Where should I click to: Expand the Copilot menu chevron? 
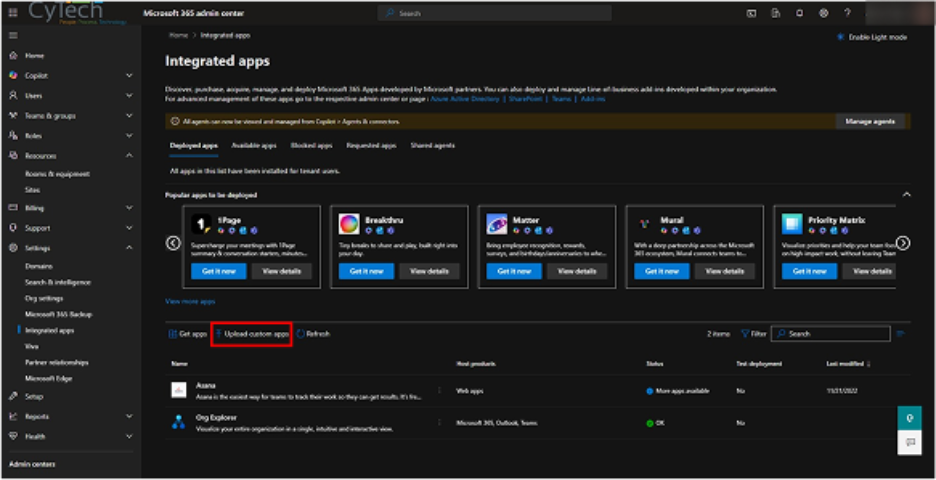130,76
